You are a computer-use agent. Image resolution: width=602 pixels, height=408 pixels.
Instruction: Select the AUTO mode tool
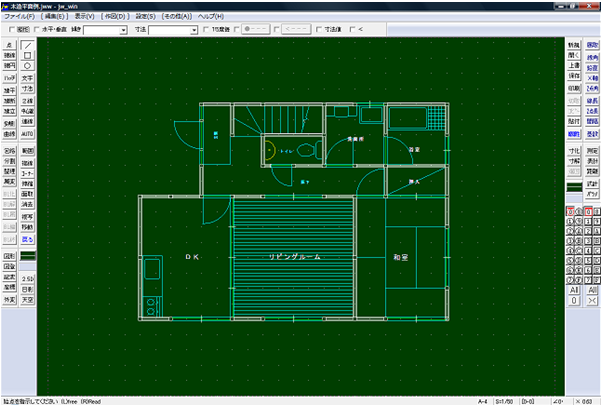tap(27, 133)
